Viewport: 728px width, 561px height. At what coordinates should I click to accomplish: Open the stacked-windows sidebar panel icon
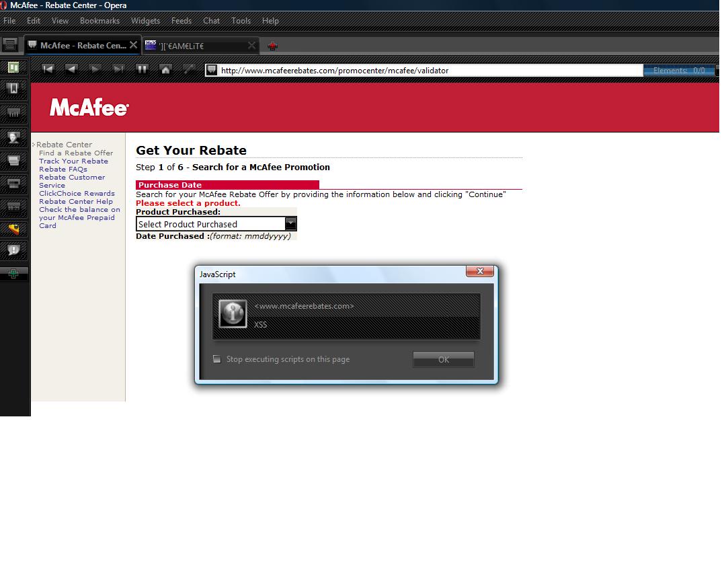click(13, 161)
